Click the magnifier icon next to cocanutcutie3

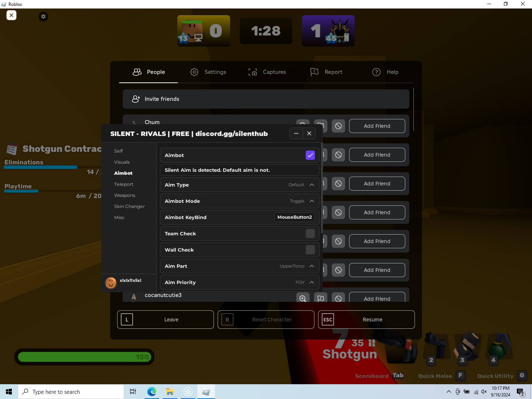pyautogui.click(x=303, y=299)
